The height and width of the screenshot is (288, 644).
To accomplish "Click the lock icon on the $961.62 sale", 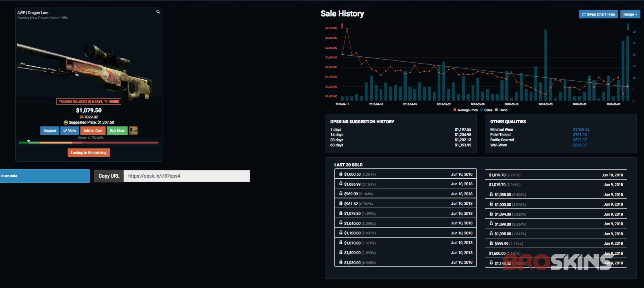I will coord(341,204).
